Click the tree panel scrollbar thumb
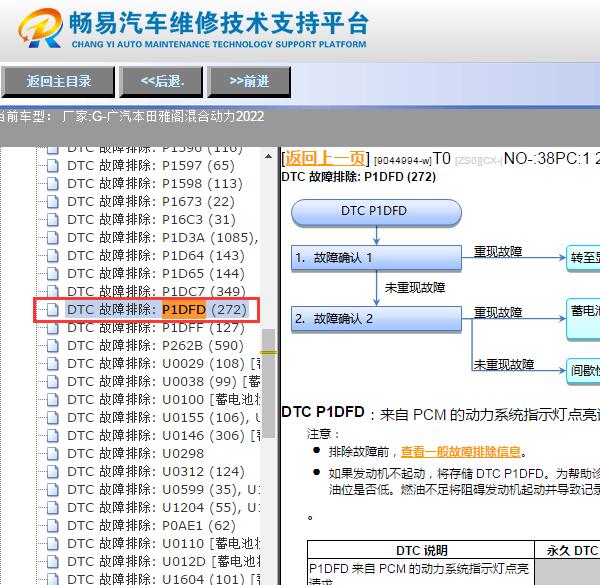 [269, 383]
